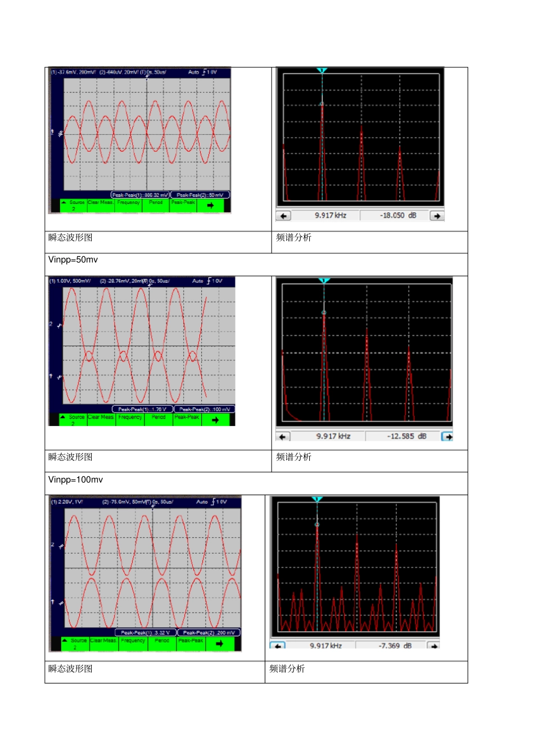Click arrow softkey on the 3.32 V scope
534x756 pixels.
click(219, 644)
